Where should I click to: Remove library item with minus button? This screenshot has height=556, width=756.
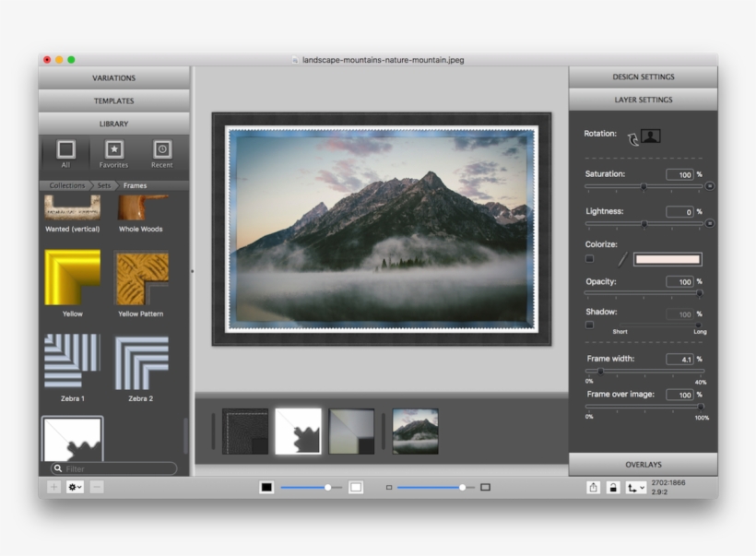click(97, 487)
